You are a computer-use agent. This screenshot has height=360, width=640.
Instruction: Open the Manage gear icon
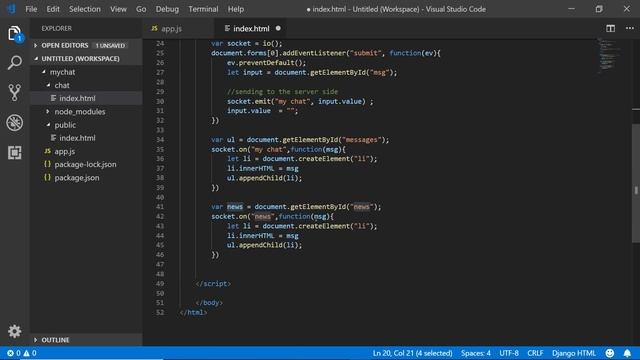pos(15,331)
